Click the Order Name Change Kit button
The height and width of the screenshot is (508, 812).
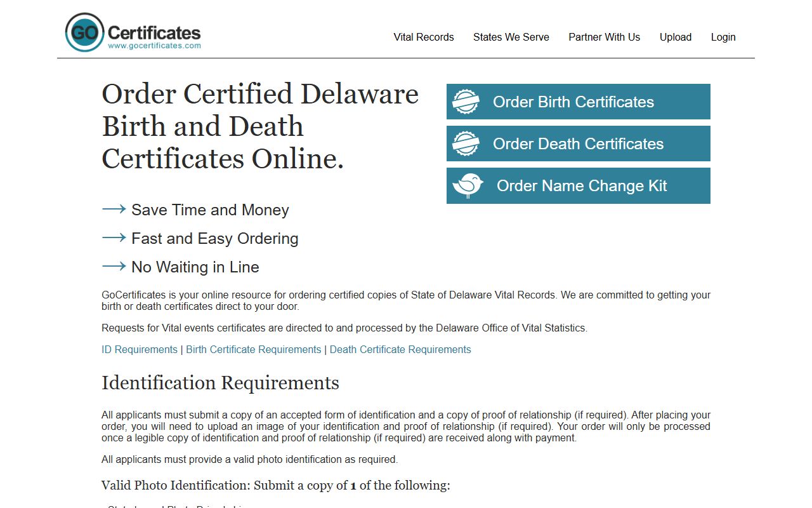point(579,185)
